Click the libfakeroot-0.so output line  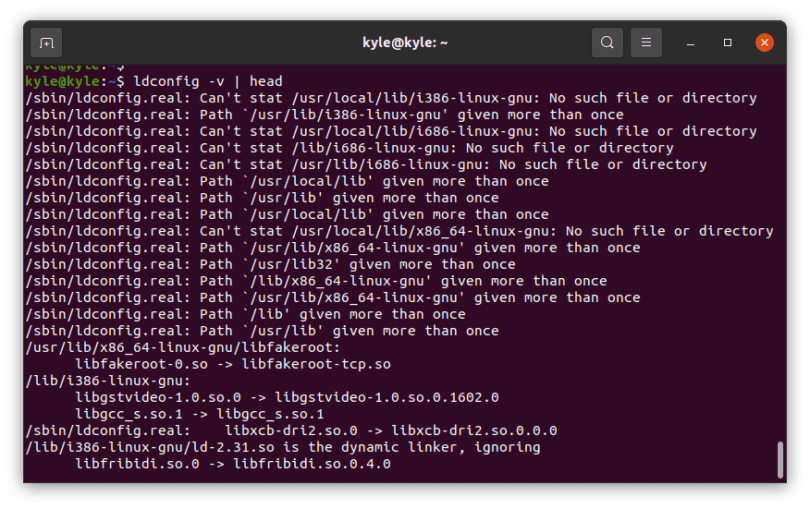pyautogui.click(x=233, y=364)
